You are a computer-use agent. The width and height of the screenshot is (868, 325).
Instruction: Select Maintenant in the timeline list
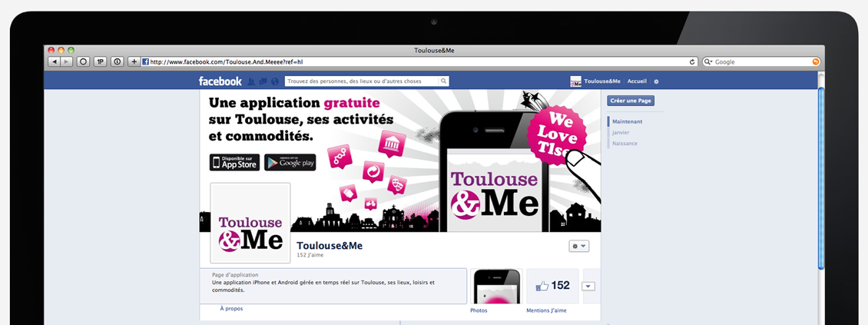coord(628,121)
